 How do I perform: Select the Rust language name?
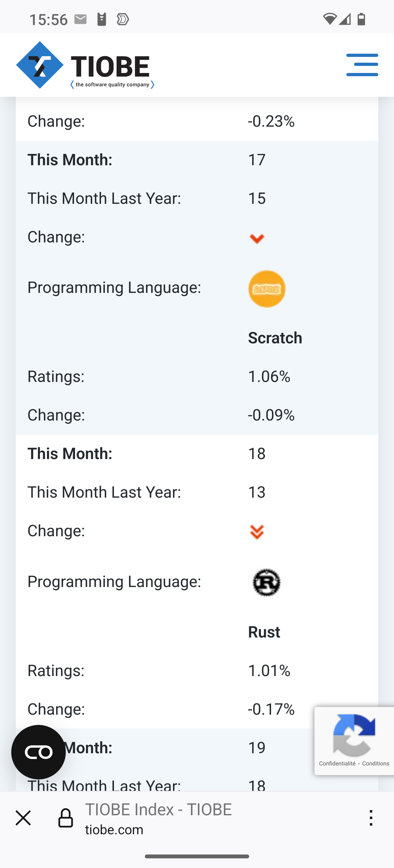[264, 632]
